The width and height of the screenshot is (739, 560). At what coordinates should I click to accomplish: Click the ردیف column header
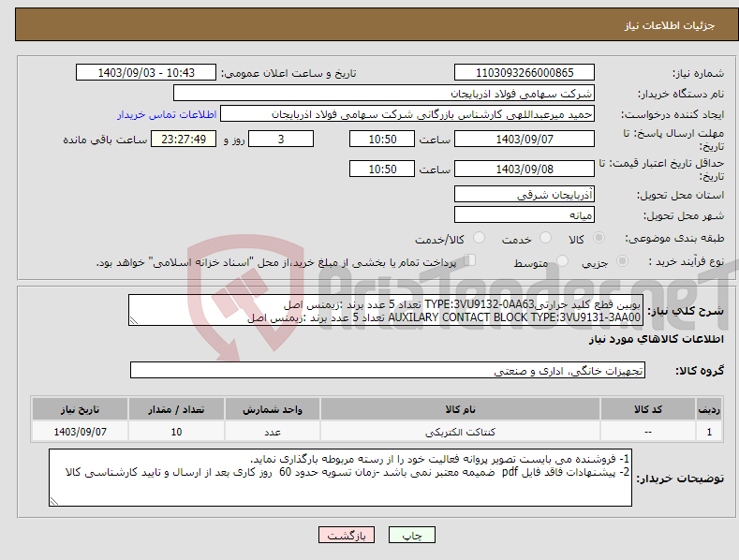[x=709, y=409]
